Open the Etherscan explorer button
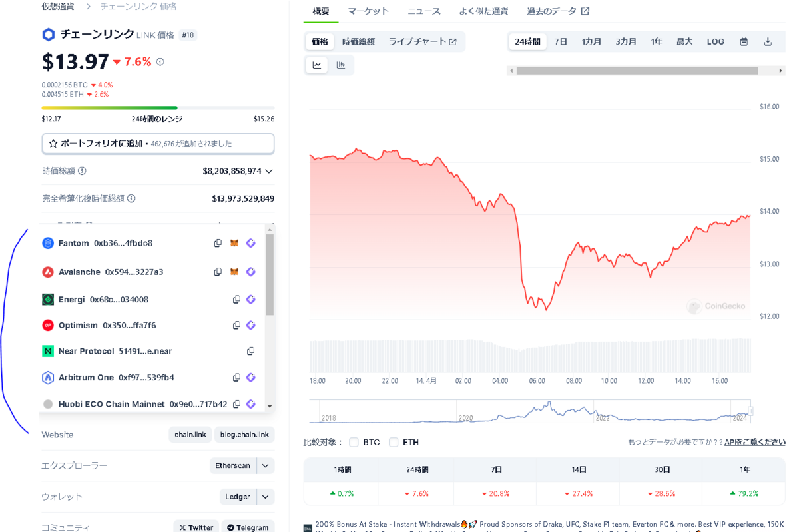799x532 pixels. pos(233,465)
